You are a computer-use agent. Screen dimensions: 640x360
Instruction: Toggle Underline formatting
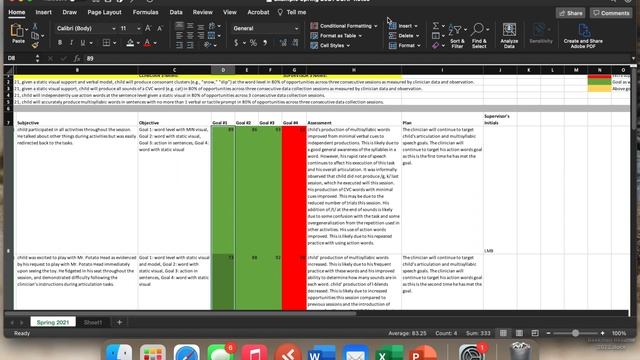click(83, 42)
